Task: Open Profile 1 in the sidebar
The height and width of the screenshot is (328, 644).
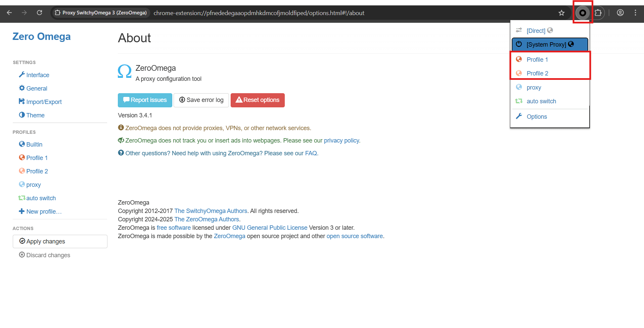Action: [34, 158]
